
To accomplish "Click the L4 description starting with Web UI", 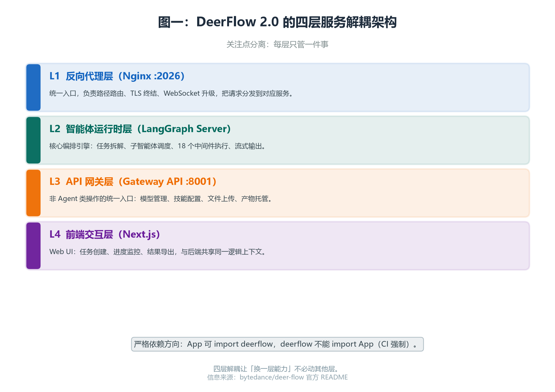I will (x=157, y=252).
